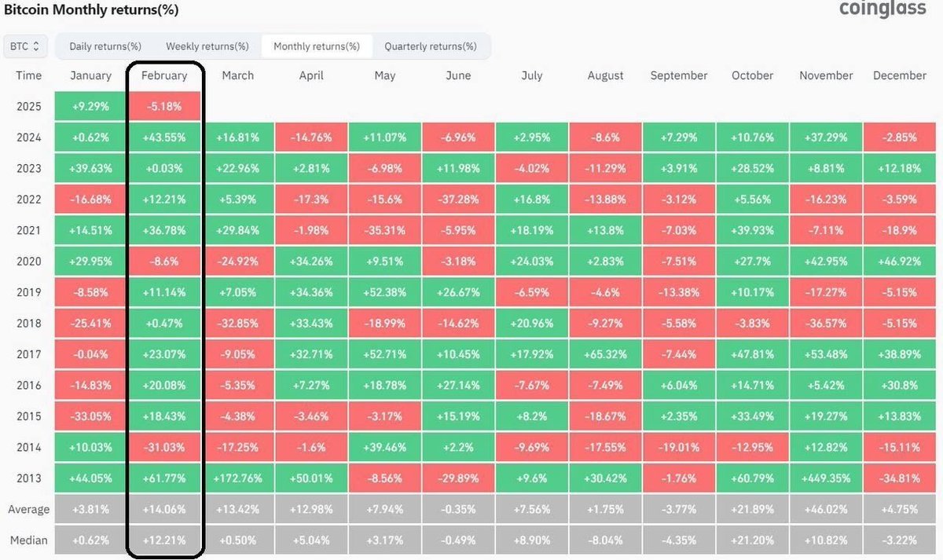This screenshot has height=560, width=943.
Task: Open the BTC coin selector dropdown
Action: (24, 46)
